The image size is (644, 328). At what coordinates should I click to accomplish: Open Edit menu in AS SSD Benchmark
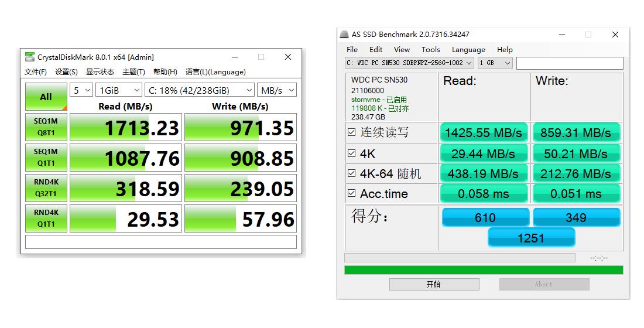click(x=376, y=49)
